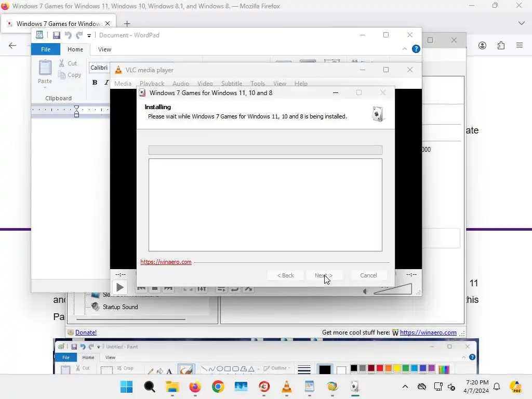Open a new tab in Firefox

tap(127, 23)
